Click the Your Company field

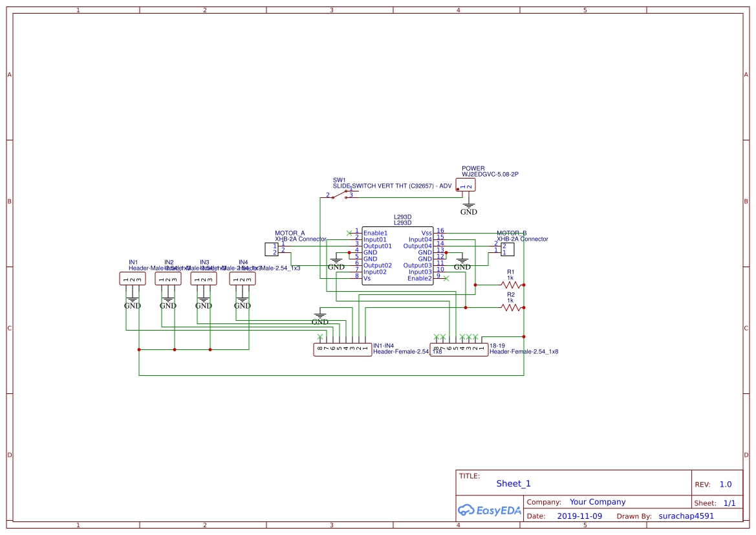pyautogui.click(x=598, y=502)
